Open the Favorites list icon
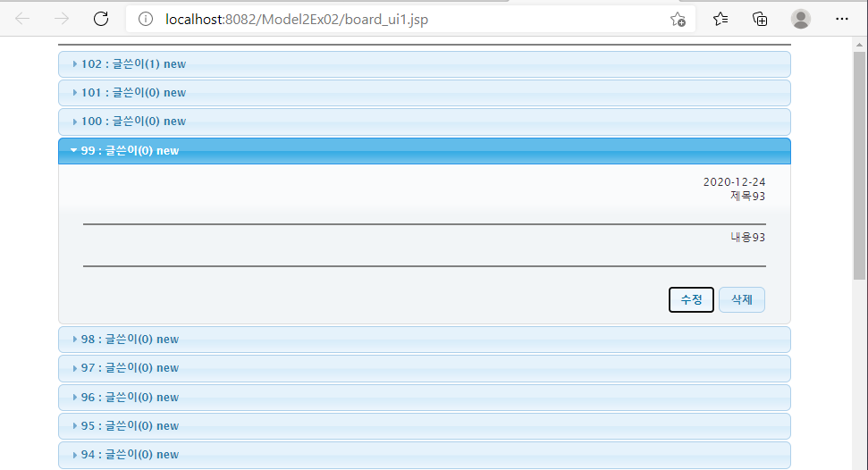The image size is (868, 470). [721, 19]
